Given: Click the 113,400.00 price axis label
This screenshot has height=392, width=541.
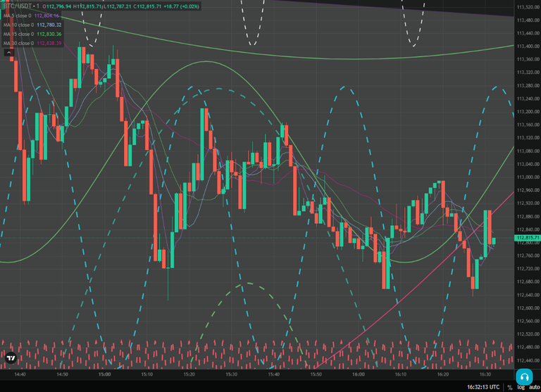Looking at the screenshot, I should point(528,46).
